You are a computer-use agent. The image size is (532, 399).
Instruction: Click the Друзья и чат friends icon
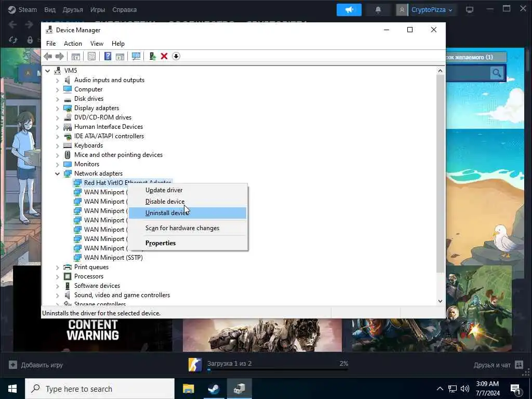[x=519, y=365]
